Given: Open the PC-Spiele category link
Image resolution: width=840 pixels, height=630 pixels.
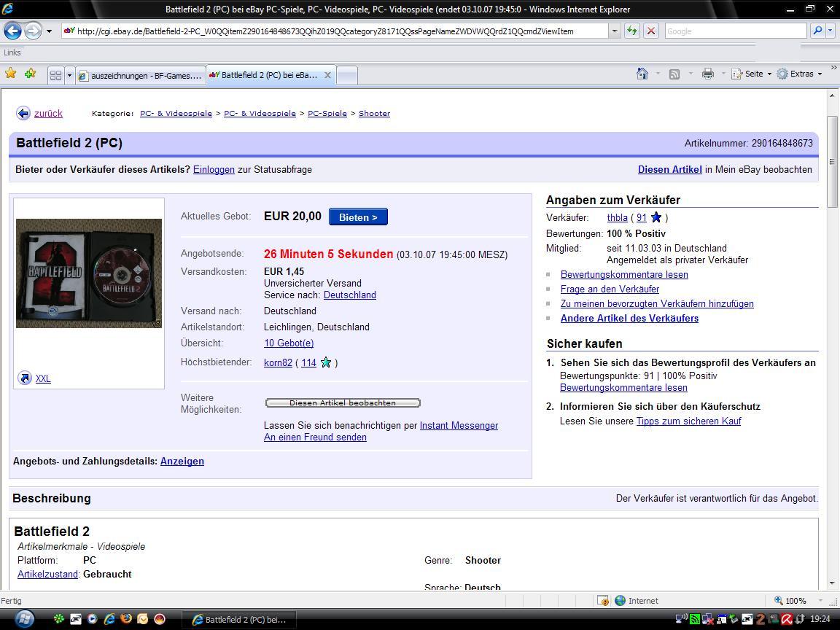Looking at the screenshot, I should (327, 113).
